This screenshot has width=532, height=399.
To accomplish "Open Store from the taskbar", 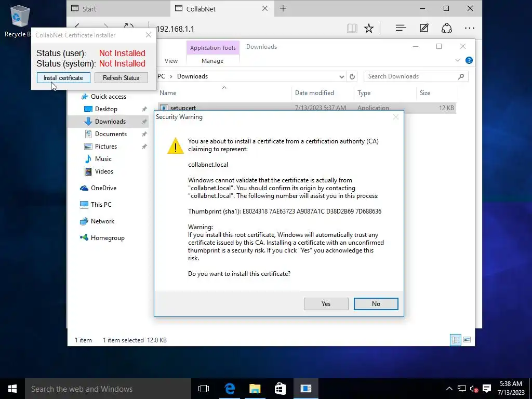I will tap(280, 389).
